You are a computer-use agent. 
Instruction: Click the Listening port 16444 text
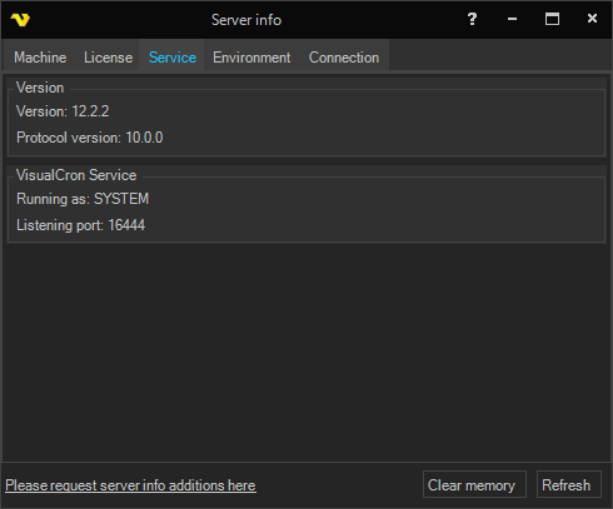point(80,225)
